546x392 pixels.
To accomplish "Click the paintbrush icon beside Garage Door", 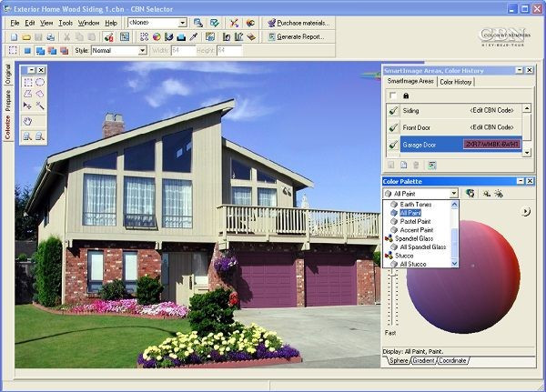I will [393, 145].
